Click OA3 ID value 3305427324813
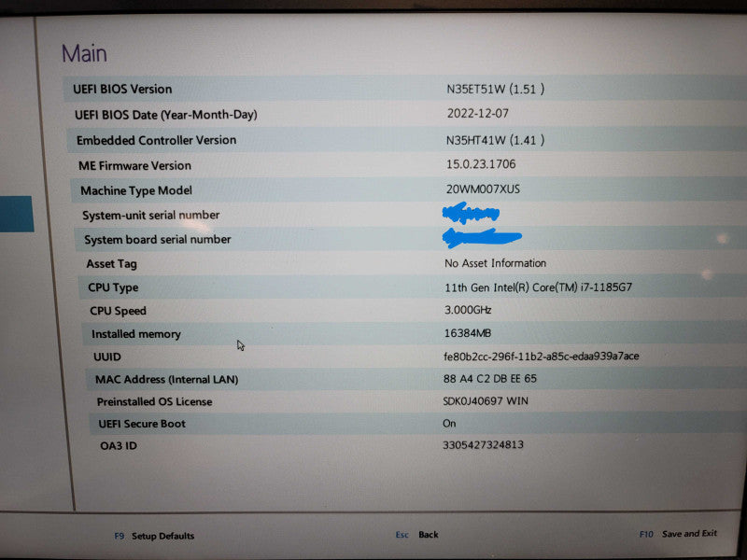The image size is (747, 560). click(x=483, y=445)
